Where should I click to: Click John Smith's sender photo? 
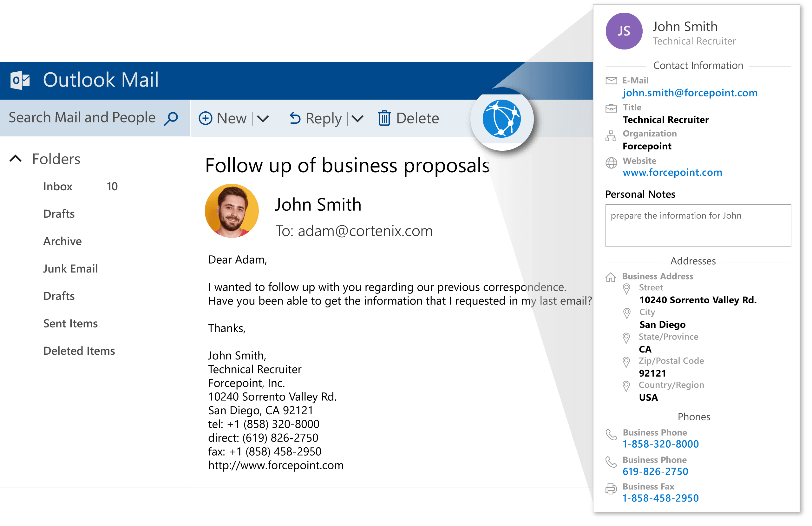pos(232,211)
